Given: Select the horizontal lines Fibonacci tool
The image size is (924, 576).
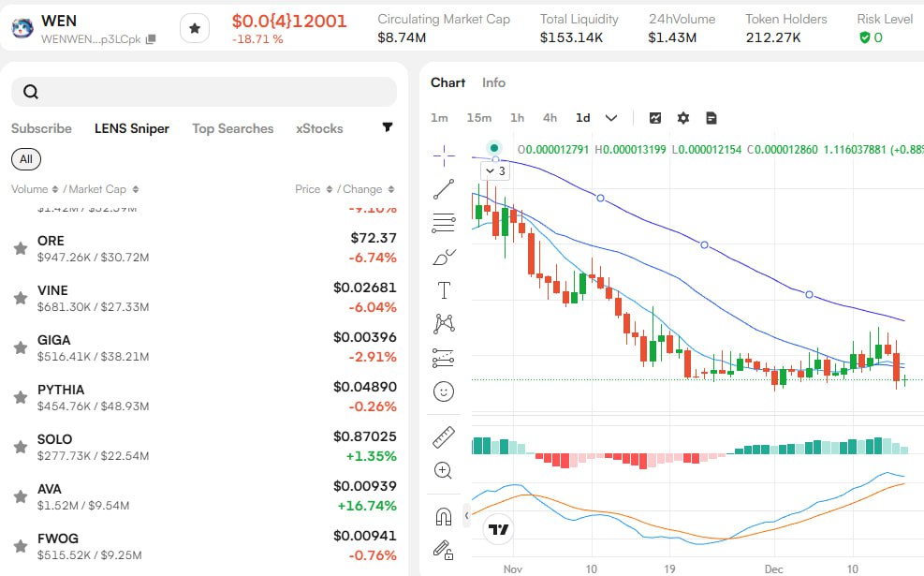Looking at the screenshot, I should pyautogui.click(x=444, y=223).
